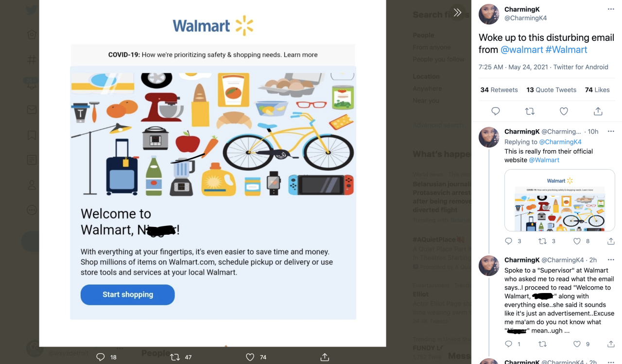Viewport: 622px width, 364px height.
Task: Like the image tweet showing 74 likes
Action: pyautogui.click(x=250, y=357)
